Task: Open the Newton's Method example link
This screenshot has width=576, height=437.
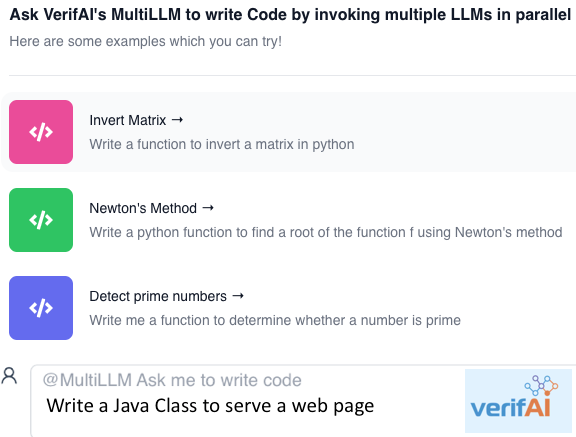Action: (152, 208)
